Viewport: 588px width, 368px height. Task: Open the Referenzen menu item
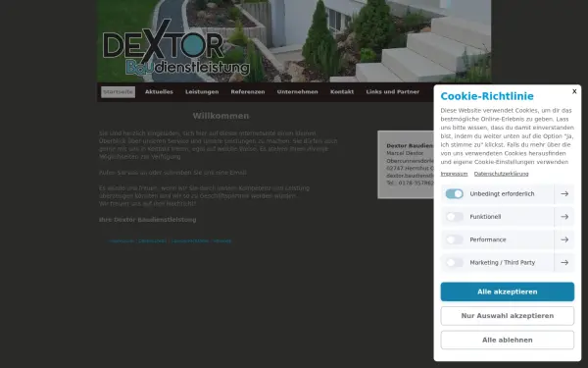click(x=248, y=91)
